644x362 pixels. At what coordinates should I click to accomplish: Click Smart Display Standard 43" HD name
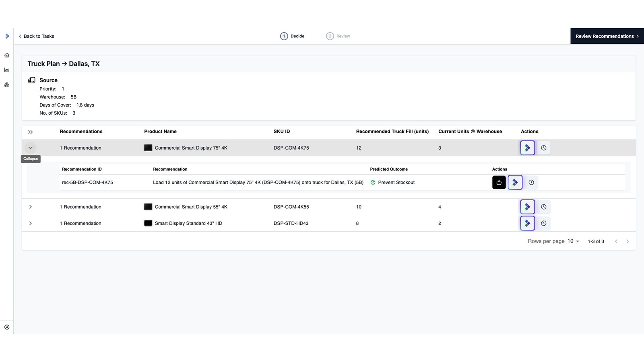pyautogui.click(x=188, y=223)
